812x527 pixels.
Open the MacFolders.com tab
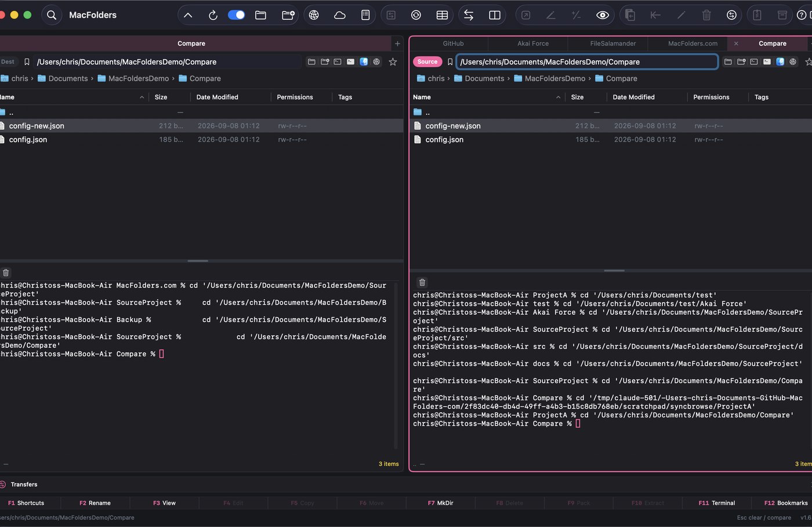pos(693,43)
